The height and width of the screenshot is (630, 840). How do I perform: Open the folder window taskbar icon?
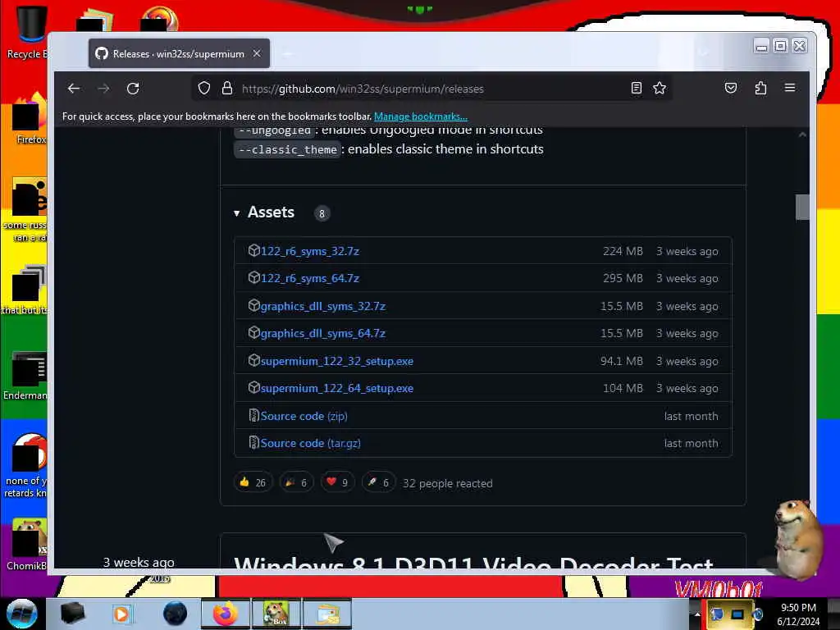327,614
